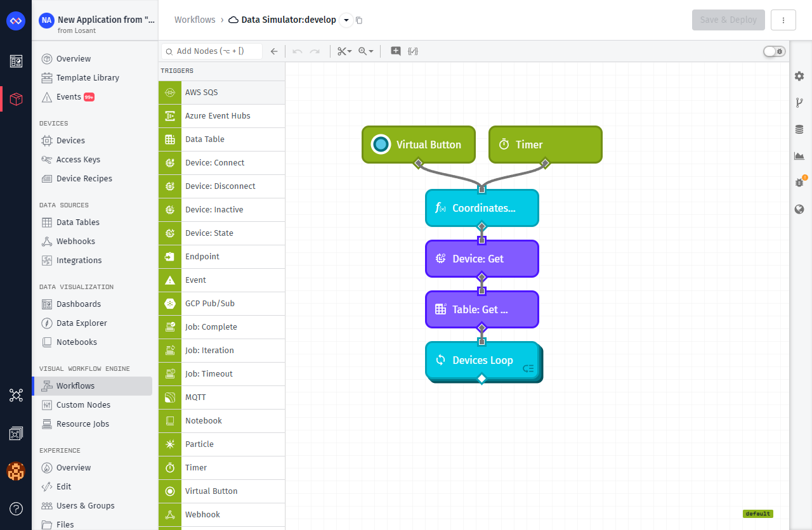Add the MQTT trigger node

[x=222, y=397]
